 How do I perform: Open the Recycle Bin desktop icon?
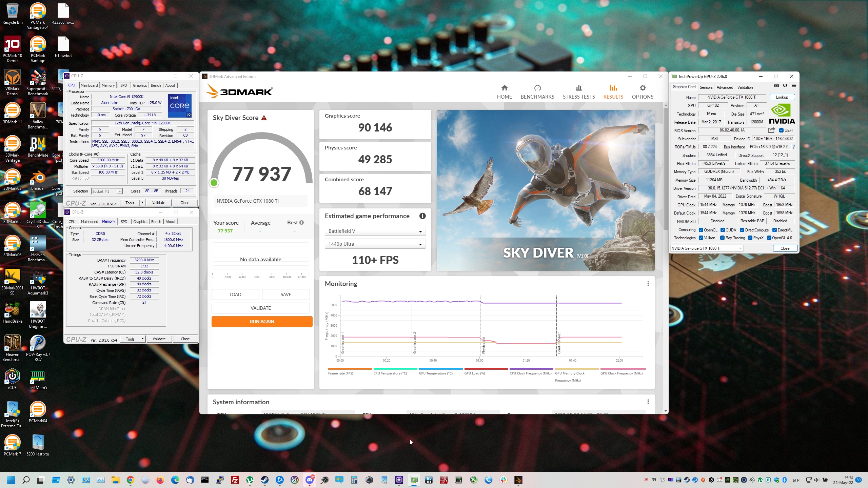tap(12, 14)
